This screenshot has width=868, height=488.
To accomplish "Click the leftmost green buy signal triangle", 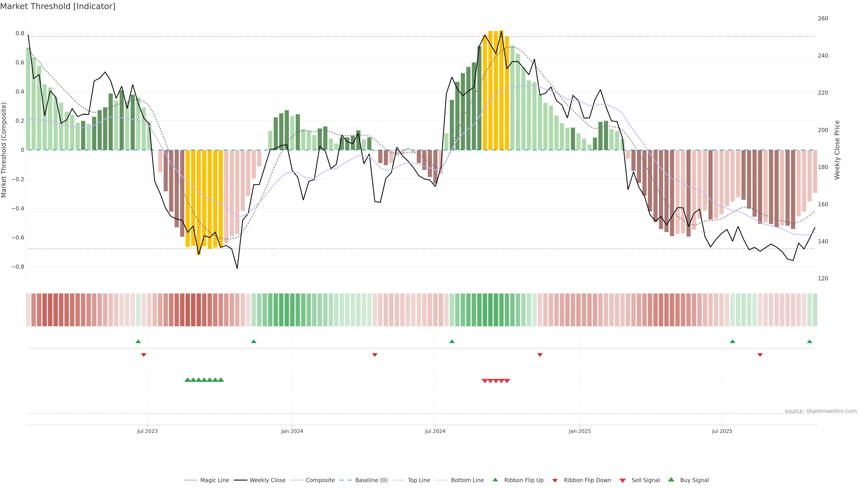I will [188, 380].
